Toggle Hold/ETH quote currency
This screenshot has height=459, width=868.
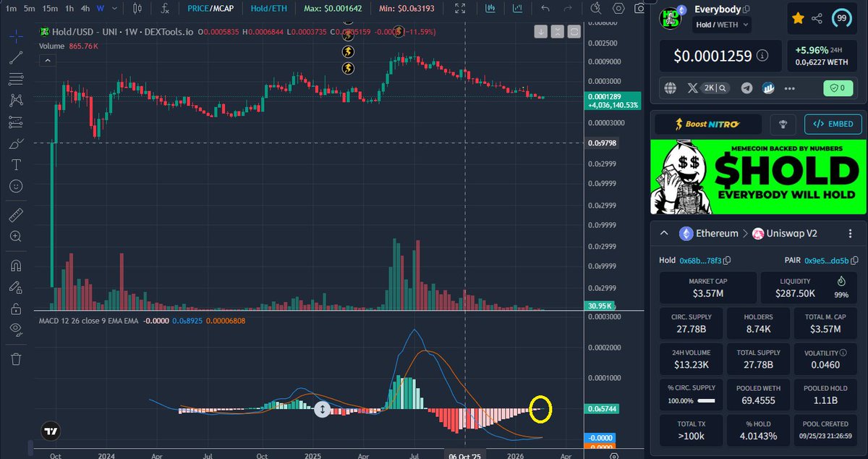[x=269, y=9]
